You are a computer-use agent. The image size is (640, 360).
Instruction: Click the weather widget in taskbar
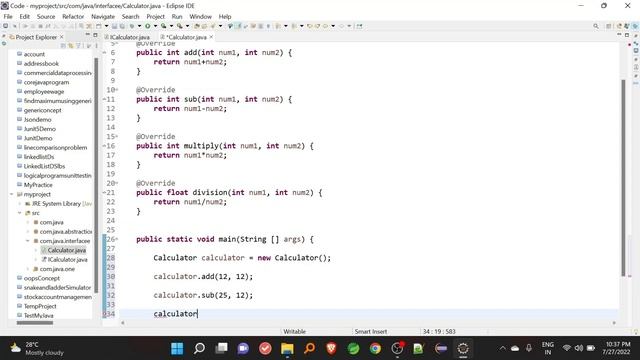click(37, 348)
